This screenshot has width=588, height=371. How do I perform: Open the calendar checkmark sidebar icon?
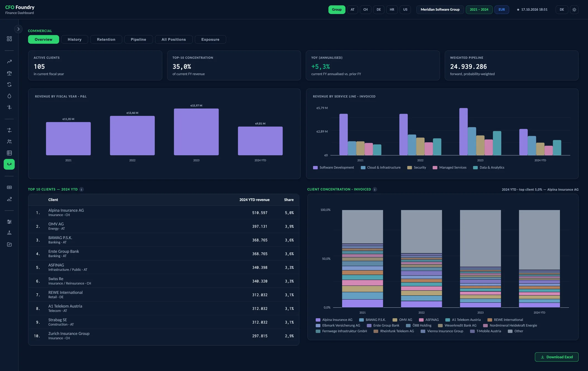click(9, 244)
